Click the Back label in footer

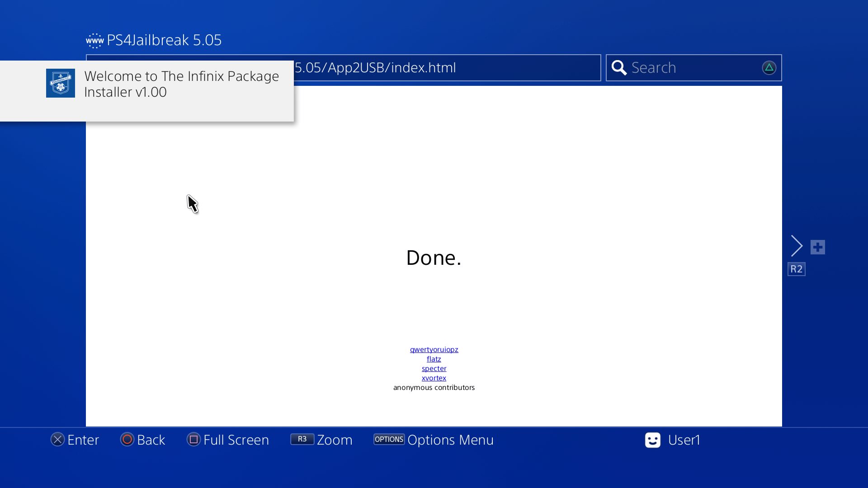click(151, 440)
